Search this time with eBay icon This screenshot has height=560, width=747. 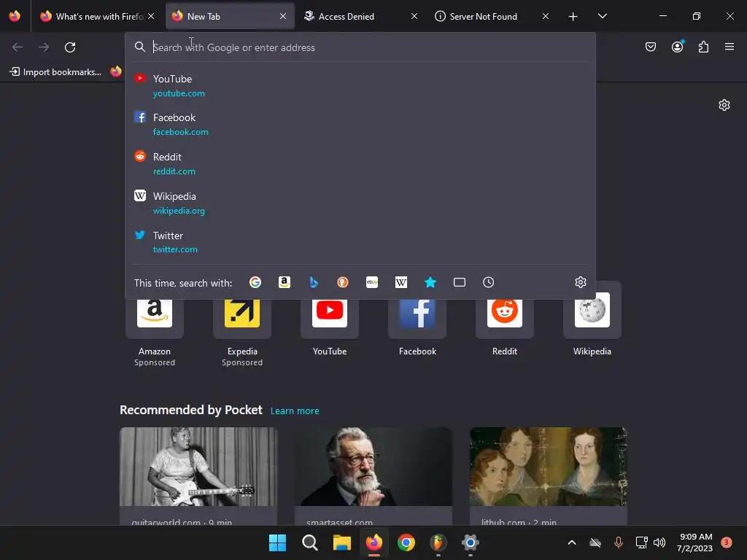pos(372,282)
